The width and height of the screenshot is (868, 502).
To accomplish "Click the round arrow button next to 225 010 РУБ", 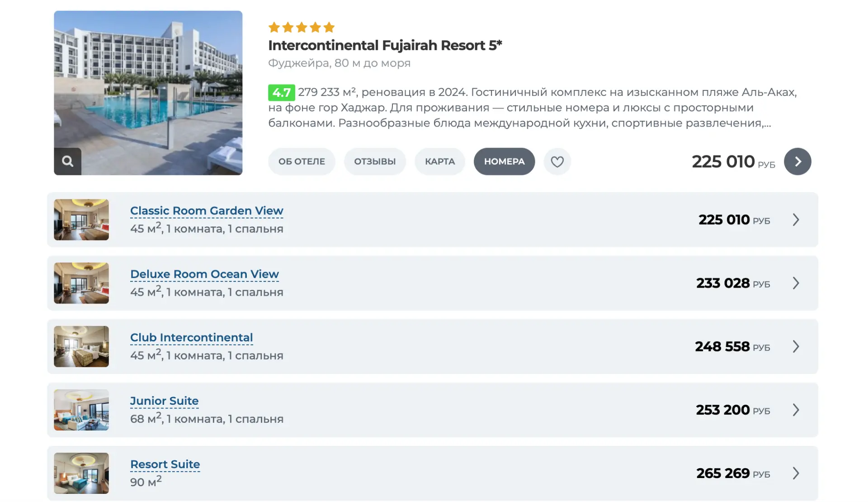I will pyautogui.click(x=797, y=161).
